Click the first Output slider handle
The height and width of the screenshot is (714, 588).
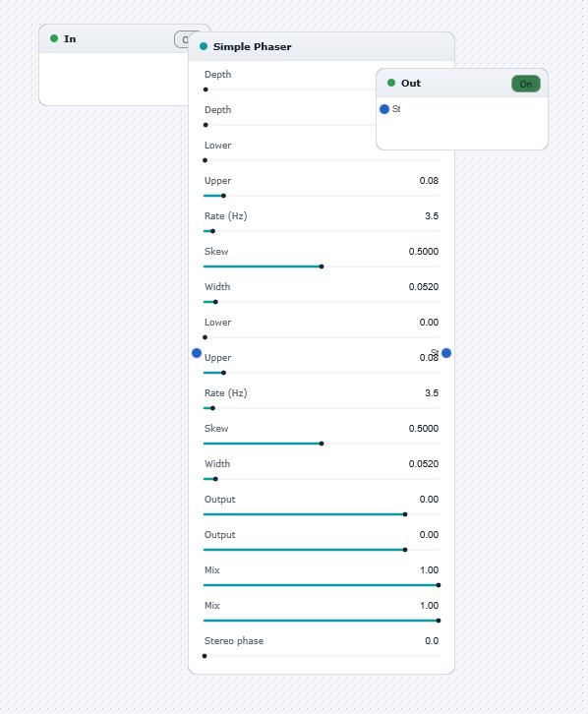[x=405, y=514]
